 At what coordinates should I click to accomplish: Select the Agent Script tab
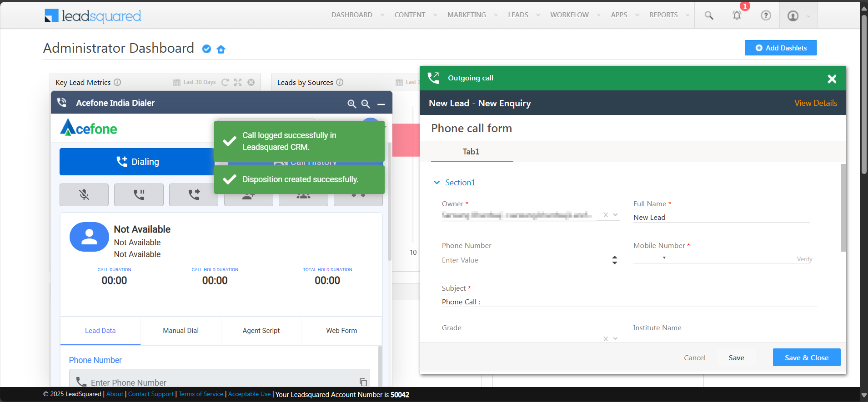point(261,331)
